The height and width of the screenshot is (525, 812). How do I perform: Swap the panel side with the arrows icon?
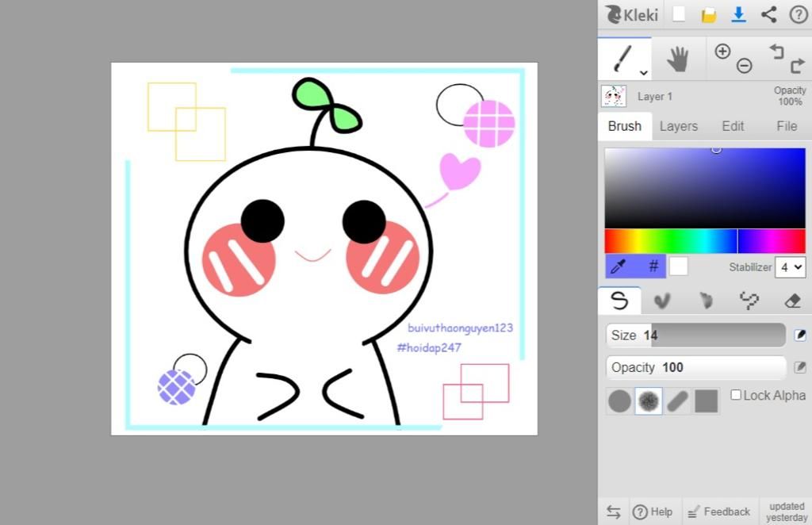point(614,512)
